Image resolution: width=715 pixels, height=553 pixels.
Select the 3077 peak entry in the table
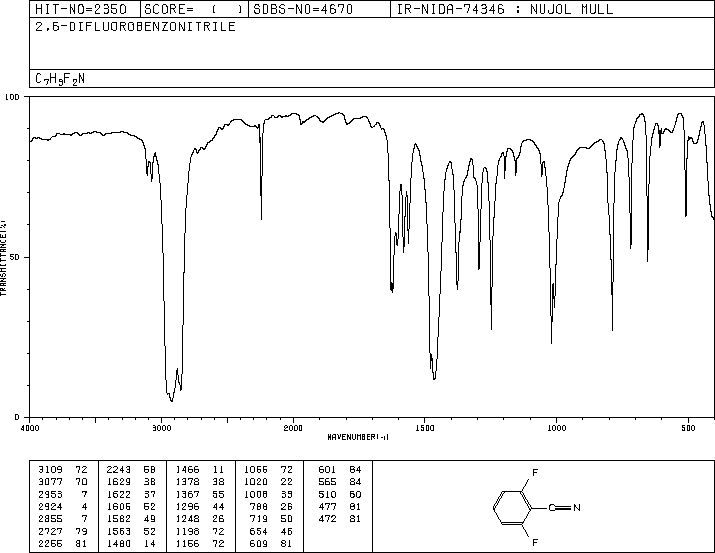tap(63, 482)
